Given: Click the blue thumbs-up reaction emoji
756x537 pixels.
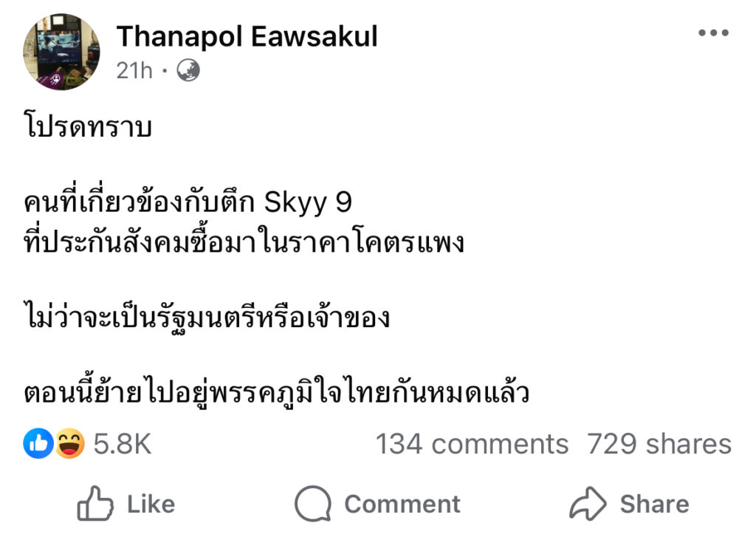Looking at the screenshot, I should click(37, 444).
